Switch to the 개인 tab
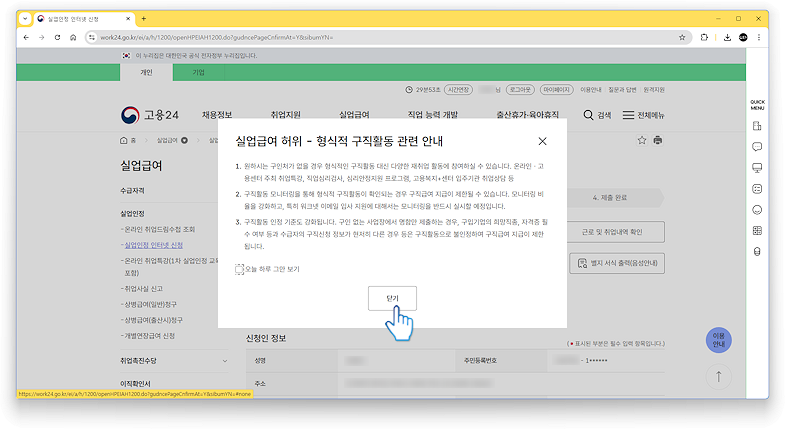785x429 pixels. tap(146, 72)
